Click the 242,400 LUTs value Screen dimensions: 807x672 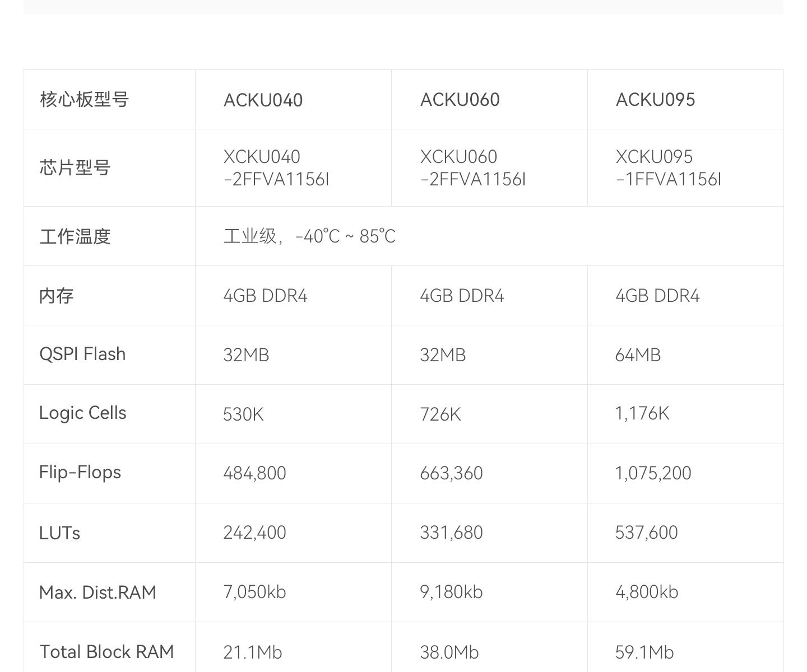[255, 533]
